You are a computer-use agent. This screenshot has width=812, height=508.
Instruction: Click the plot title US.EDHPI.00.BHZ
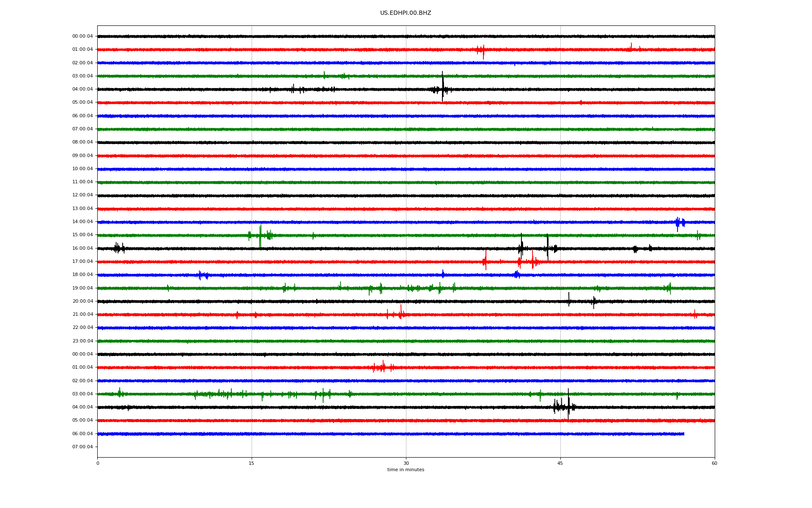[405, 13]
